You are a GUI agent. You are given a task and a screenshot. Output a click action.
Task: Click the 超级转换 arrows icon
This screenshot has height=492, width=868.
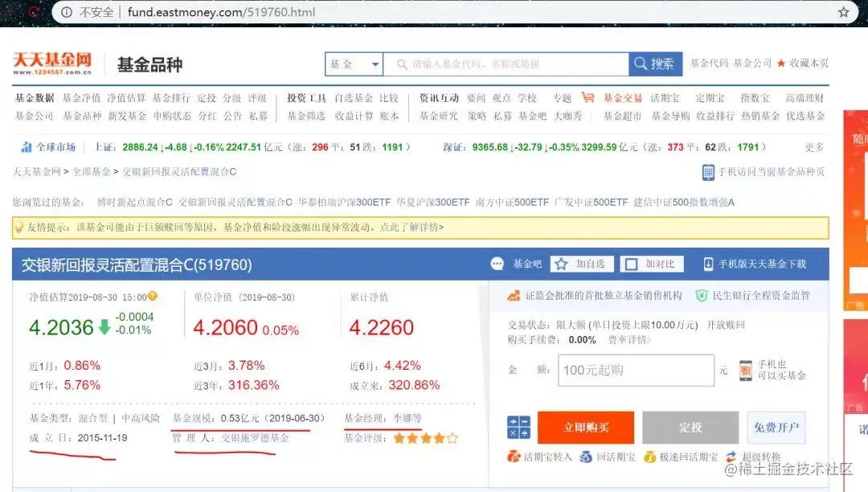point(731,457)
